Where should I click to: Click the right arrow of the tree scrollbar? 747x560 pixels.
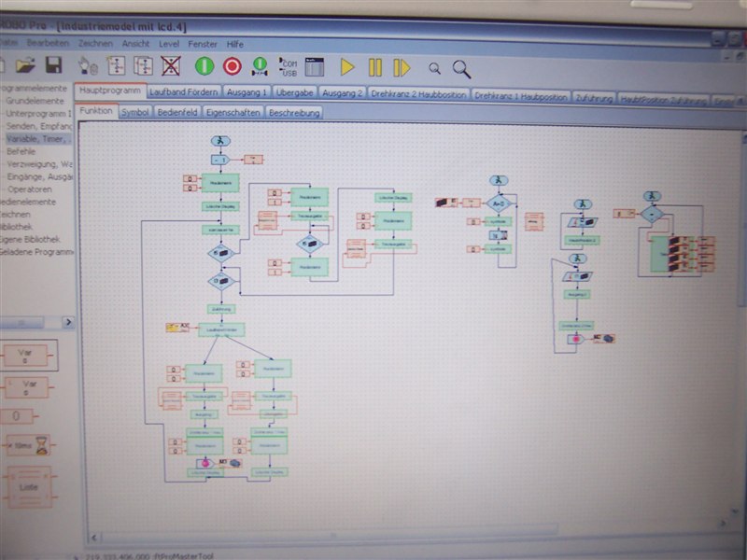(x=68, y=322)
